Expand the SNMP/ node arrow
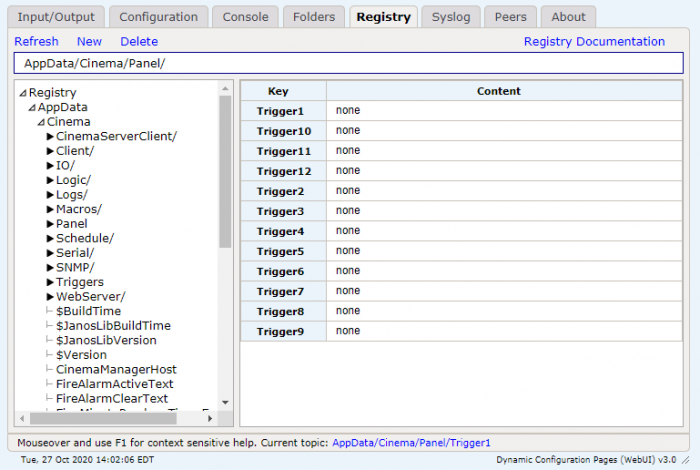 click(x=50, y=268)
